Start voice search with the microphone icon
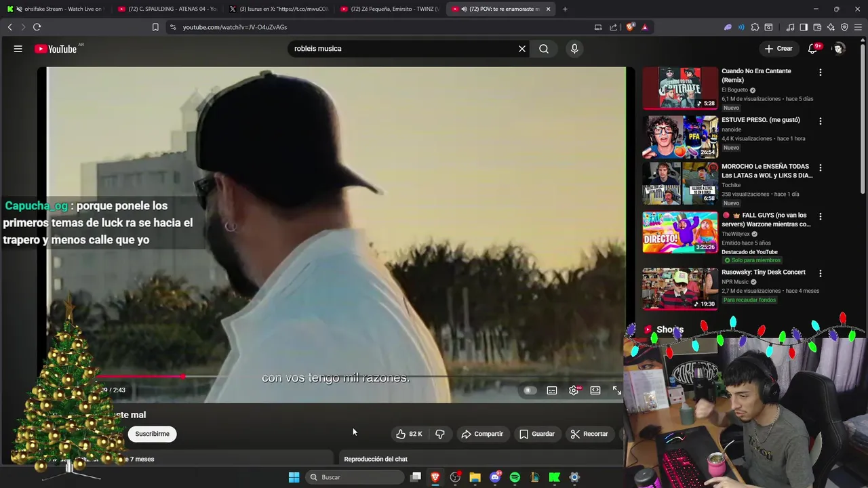This screenshot has height=488, width=868. [574, 49]
